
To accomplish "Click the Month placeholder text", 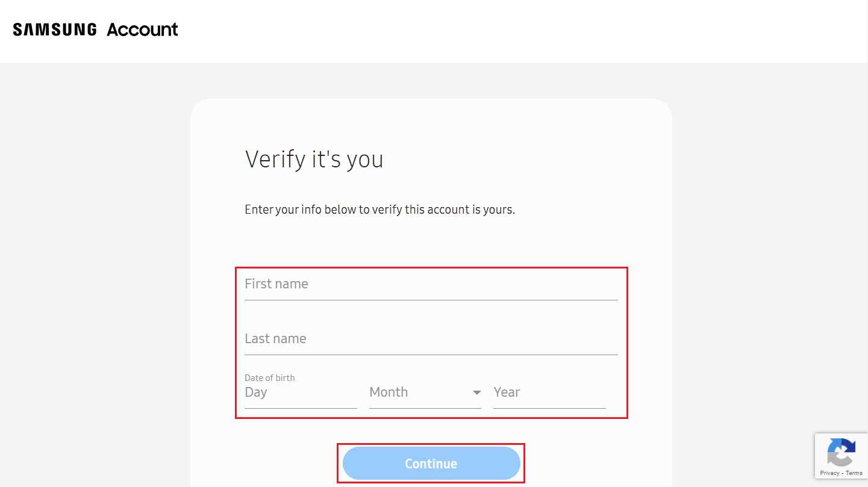I will [x=389, y=392].
